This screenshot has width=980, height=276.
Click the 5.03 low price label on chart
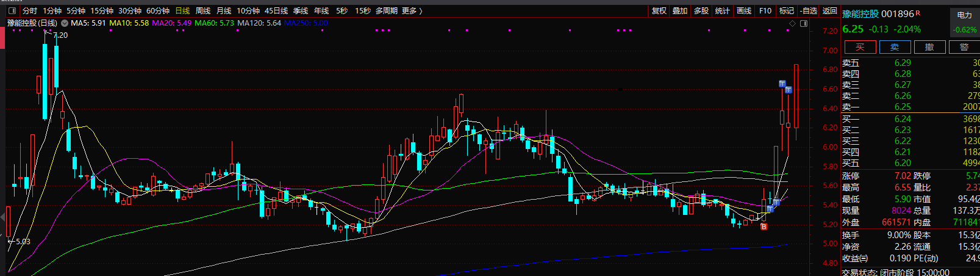[x=23, y=242]
